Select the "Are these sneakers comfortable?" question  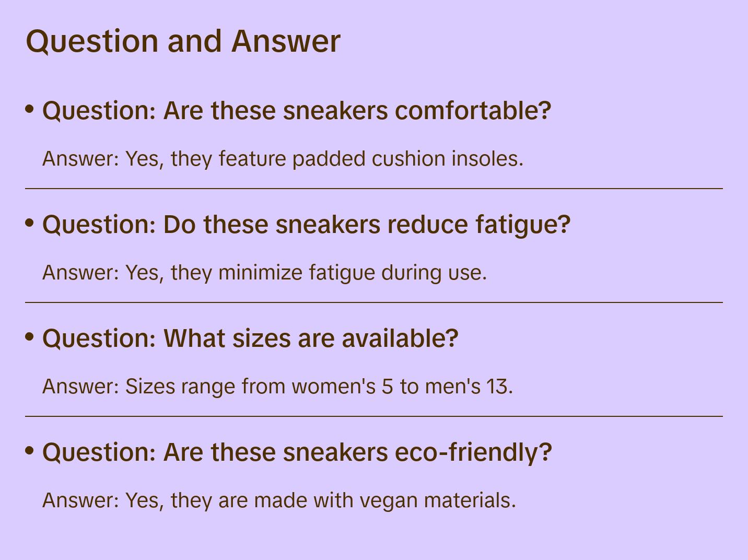point(297,111)
